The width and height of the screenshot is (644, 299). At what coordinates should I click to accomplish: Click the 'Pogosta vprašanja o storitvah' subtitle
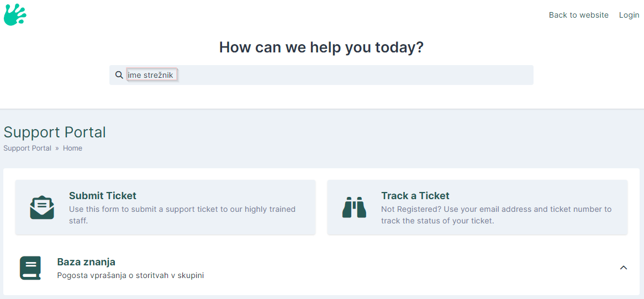tap(130, 275)
